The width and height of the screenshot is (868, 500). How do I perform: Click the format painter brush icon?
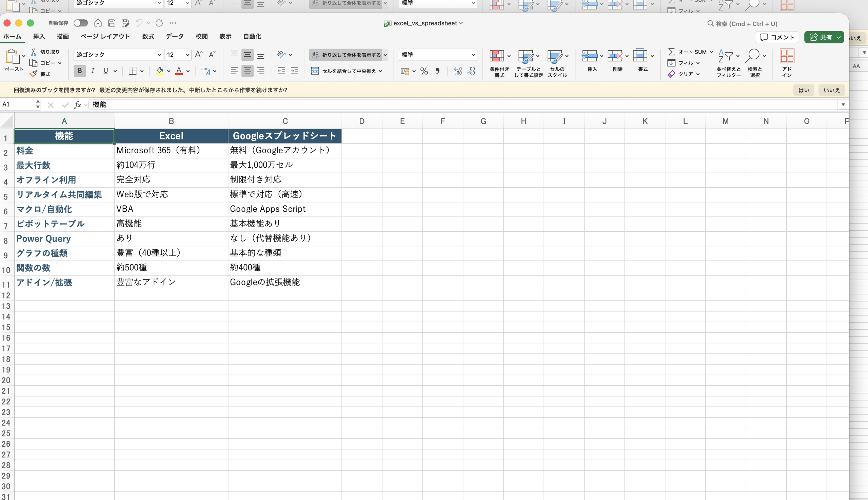click(34, 74)
